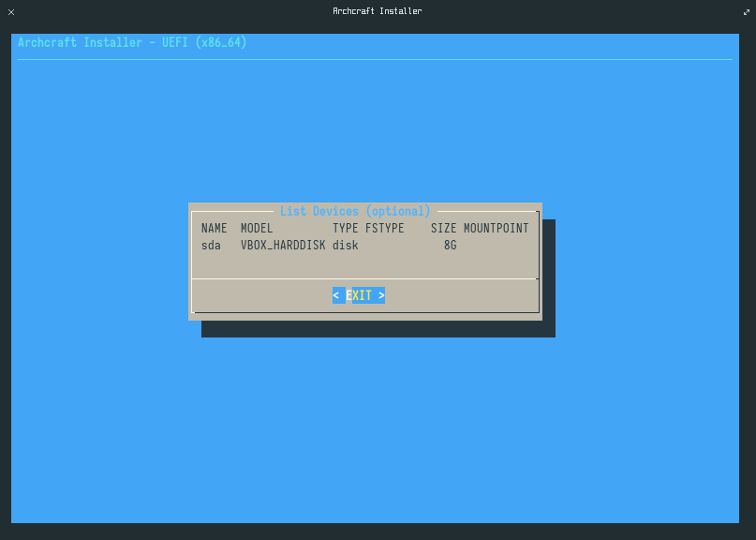Click the SIZE column header

point(443,228)
